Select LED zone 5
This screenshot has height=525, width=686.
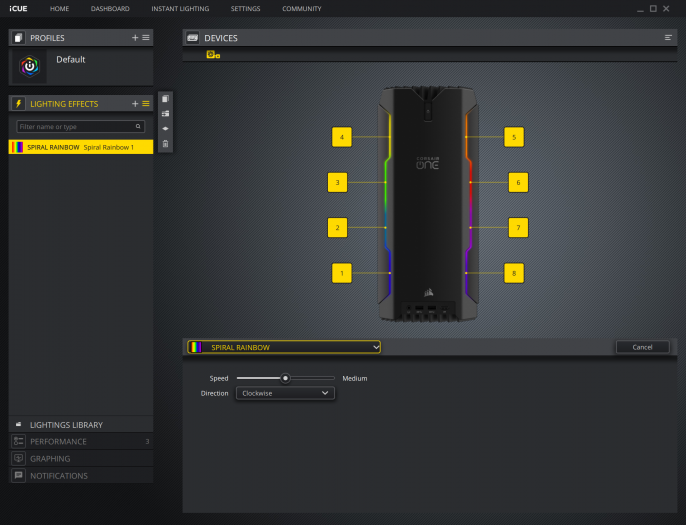[514, 137]
